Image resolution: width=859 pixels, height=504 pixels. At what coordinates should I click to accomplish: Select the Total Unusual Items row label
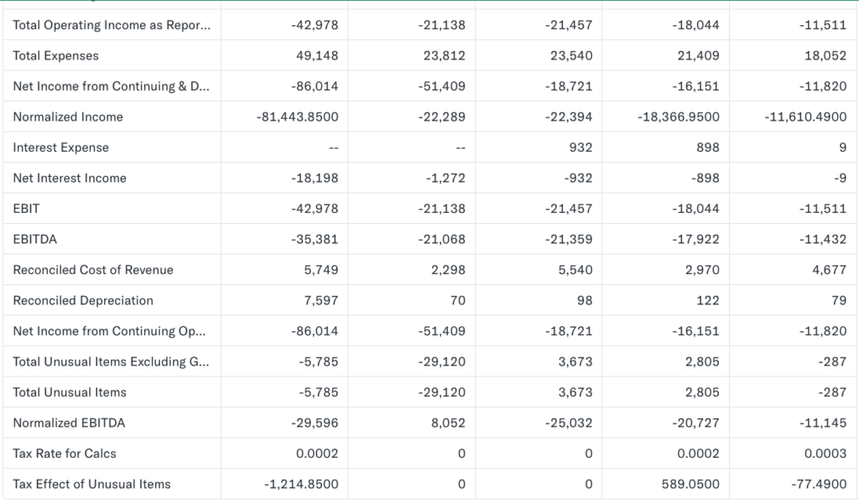70,392
